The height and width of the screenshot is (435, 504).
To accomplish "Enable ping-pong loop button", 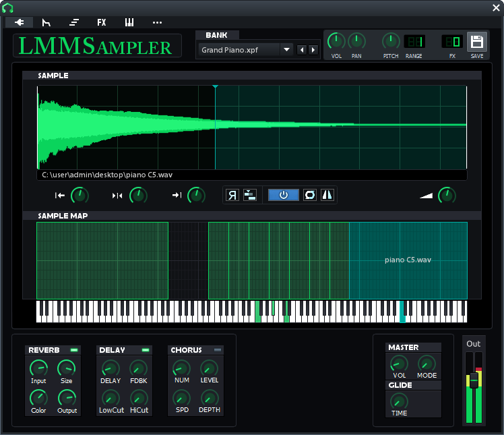I will tap(327, 195).
